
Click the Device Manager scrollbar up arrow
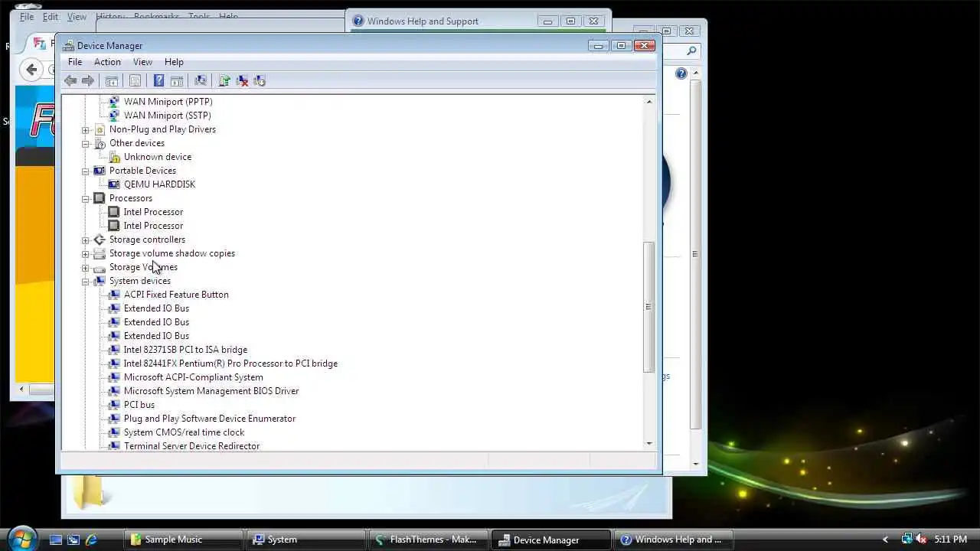tap(649, 102)
